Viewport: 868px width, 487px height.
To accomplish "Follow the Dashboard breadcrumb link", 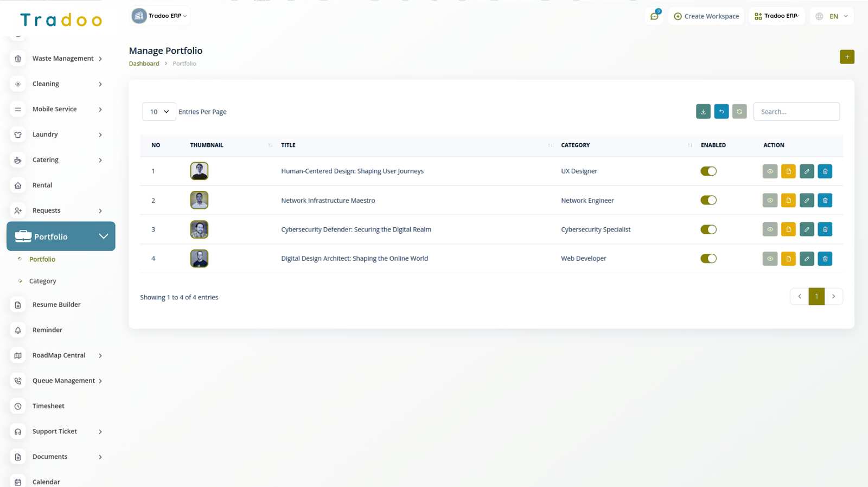I will point(144,63).
